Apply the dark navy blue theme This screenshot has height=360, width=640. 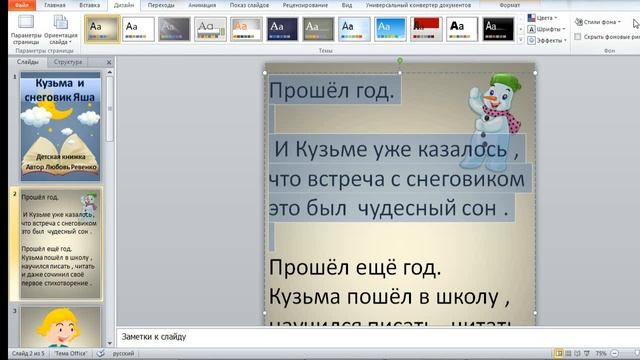pyautogui.click(x=282, y=29)
